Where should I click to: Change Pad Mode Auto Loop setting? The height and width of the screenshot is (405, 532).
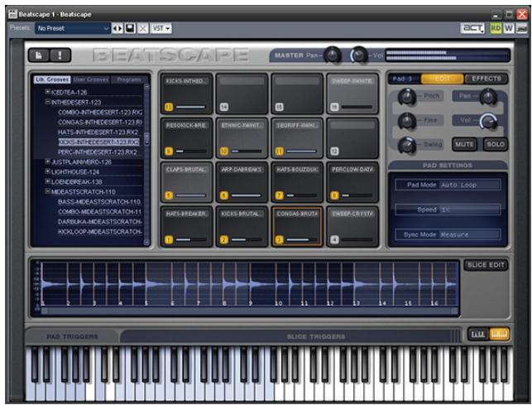pos(448,185)
